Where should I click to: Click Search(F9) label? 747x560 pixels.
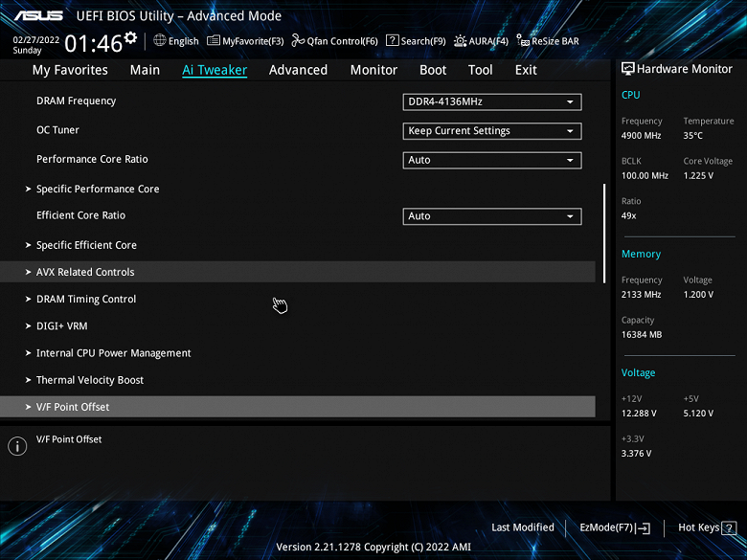423,41
